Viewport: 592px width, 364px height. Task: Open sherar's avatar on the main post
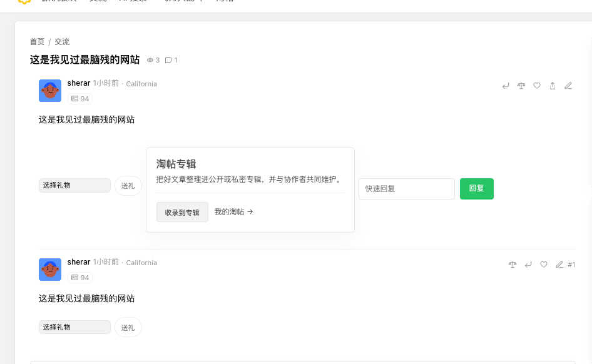coord(50,91)
